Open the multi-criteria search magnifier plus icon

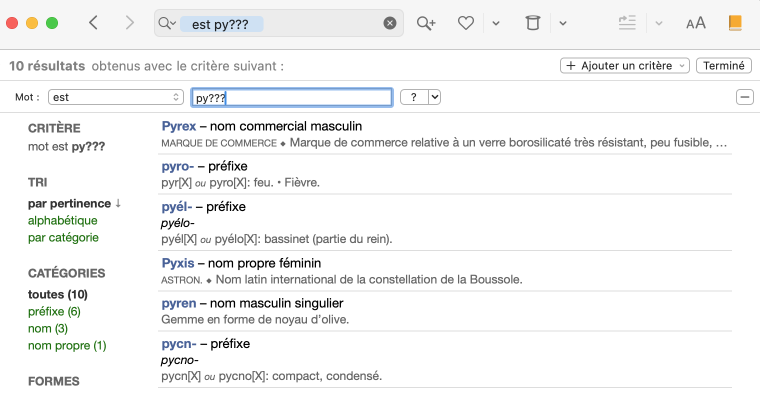(426, 23)
